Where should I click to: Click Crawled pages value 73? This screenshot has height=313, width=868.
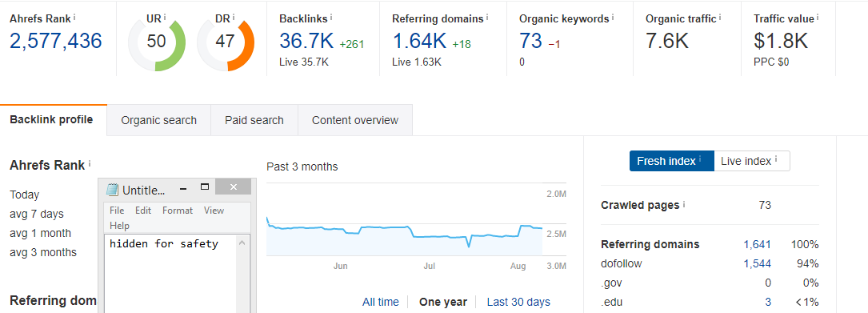(765, 206)
